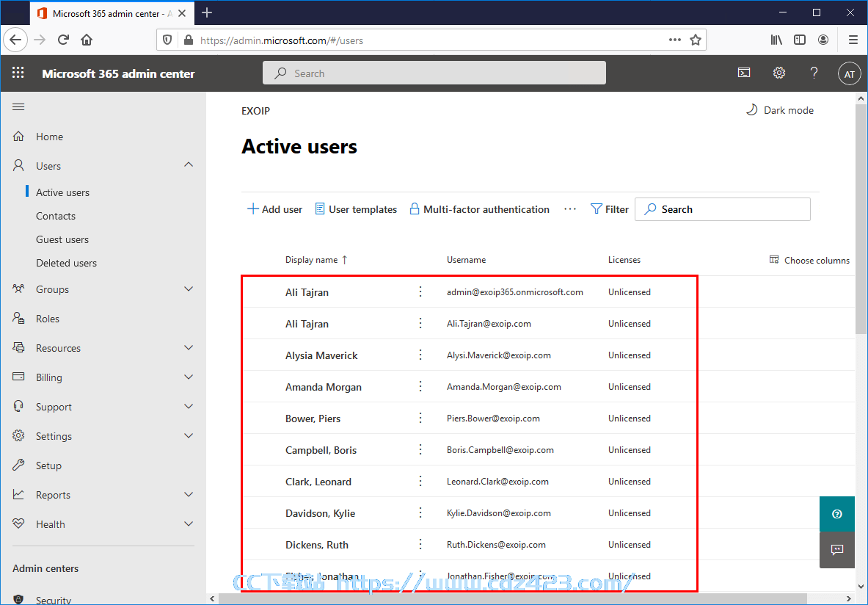Expand the Billing navigation section
Screen dimensions: 868x605
pyautogui.click(x=189, y=377)
